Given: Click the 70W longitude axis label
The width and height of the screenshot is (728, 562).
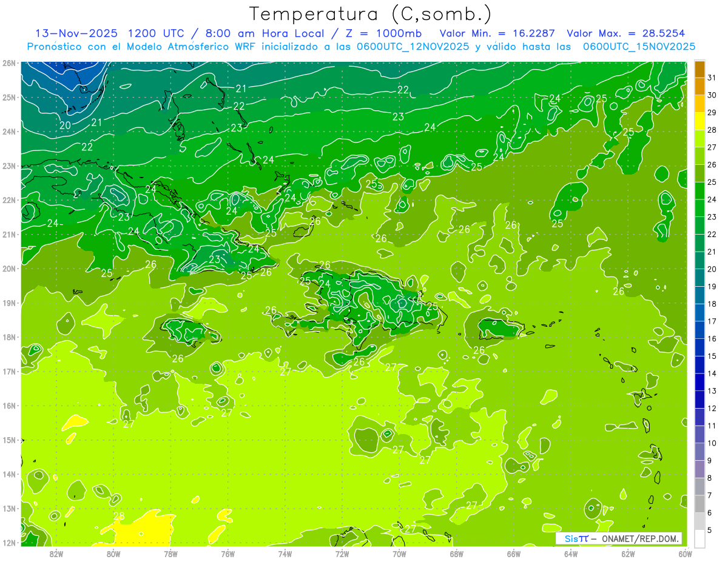Looking at the screenshot, I should coord(399,554).
